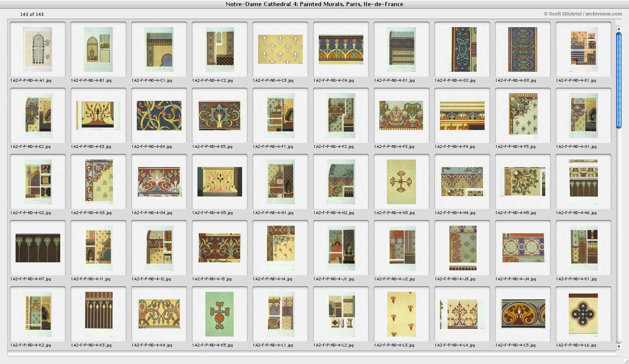Select the dark lotus frieze thumbnail 1A2-F-P-ND-4-H7.jpg
Viewport: 629px width, 364px height.
(38, 248)
